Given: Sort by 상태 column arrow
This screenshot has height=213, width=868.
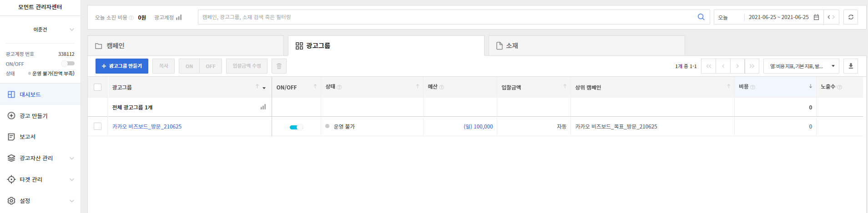Looking at the screenshot, I should [418, 86].
